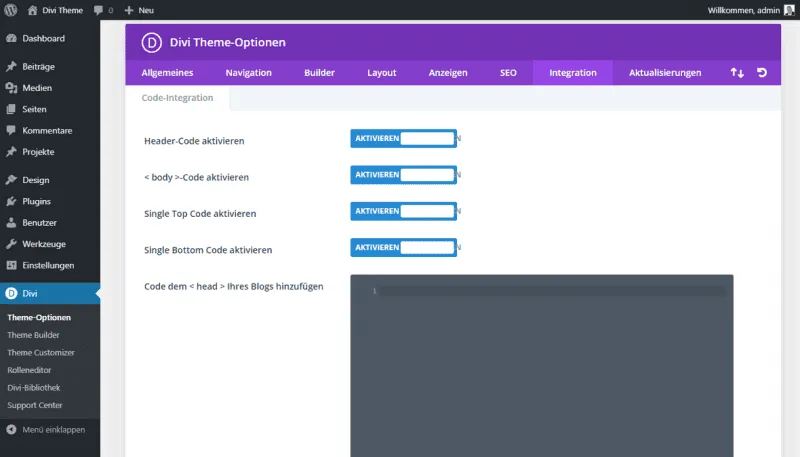Switch to the Layout tab
The height and width of the screenshot is (457, 800).
[382, 72]
